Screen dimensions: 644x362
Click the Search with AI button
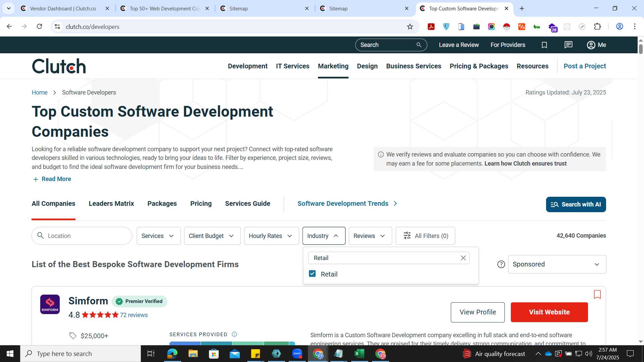pos(576,204)
